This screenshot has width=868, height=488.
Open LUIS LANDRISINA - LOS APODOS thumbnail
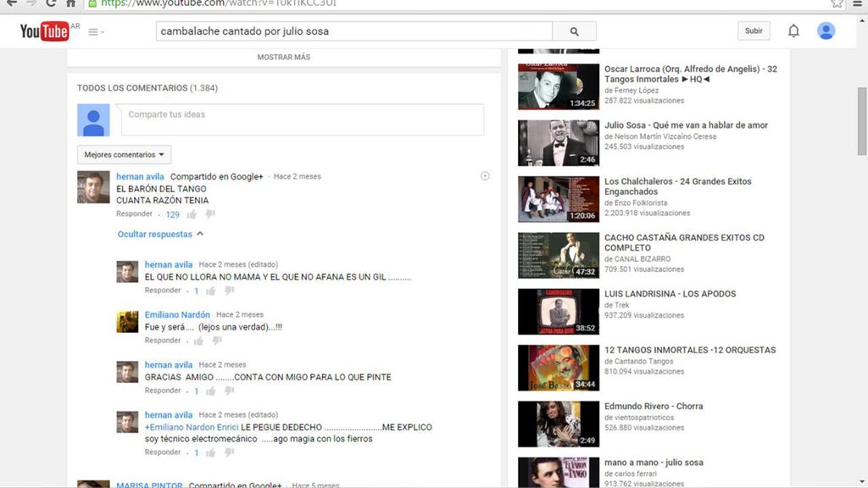click(x=558, y=312)
